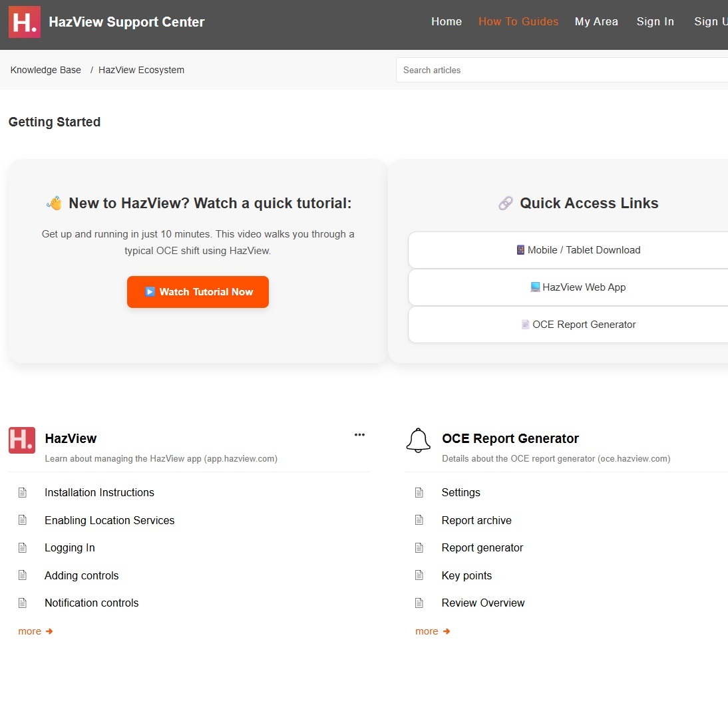Image resolution: width=728 pixels, height=727 pixels.
Task: Open the three-dots menu beside HazView
Action: tap(359, 435)
